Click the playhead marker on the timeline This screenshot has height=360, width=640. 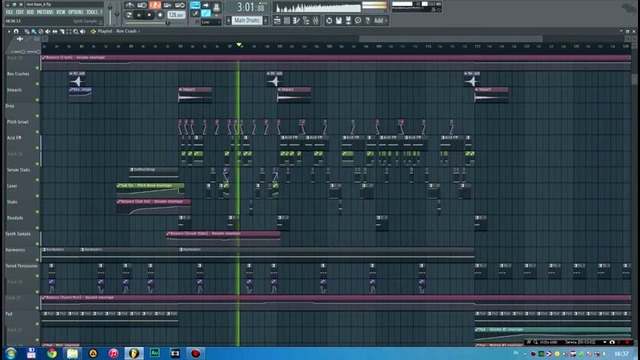coord(239,44)
